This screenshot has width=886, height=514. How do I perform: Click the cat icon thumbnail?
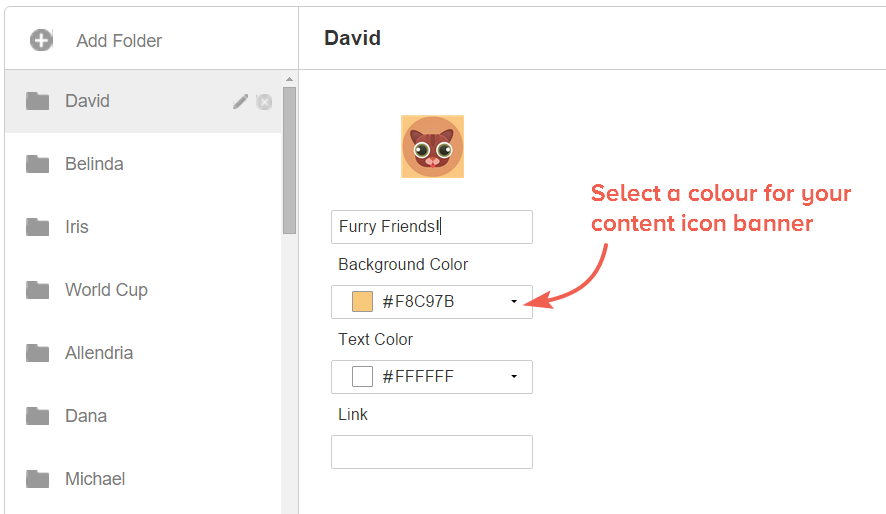click(432, 147)
